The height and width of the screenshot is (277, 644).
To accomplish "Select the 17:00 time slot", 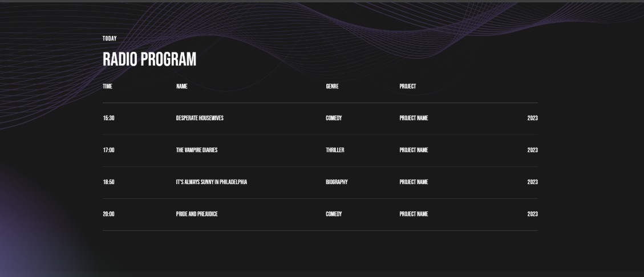I will [108, 150].
